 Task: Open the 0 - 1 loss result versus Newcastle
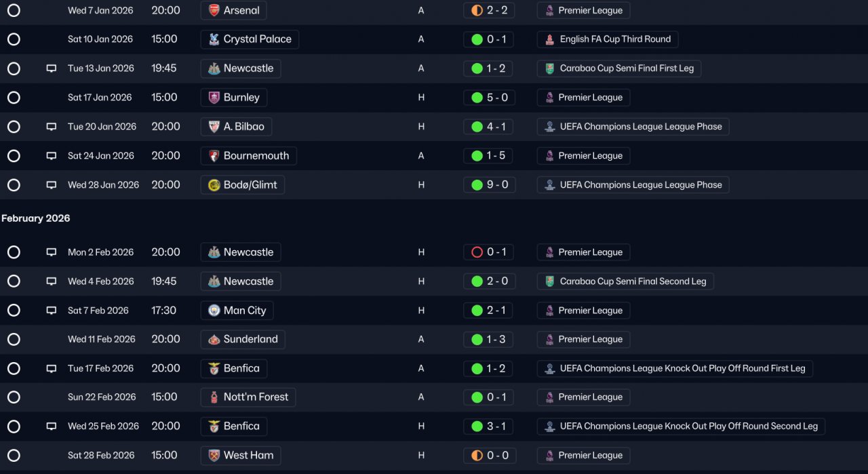[490, 252]
